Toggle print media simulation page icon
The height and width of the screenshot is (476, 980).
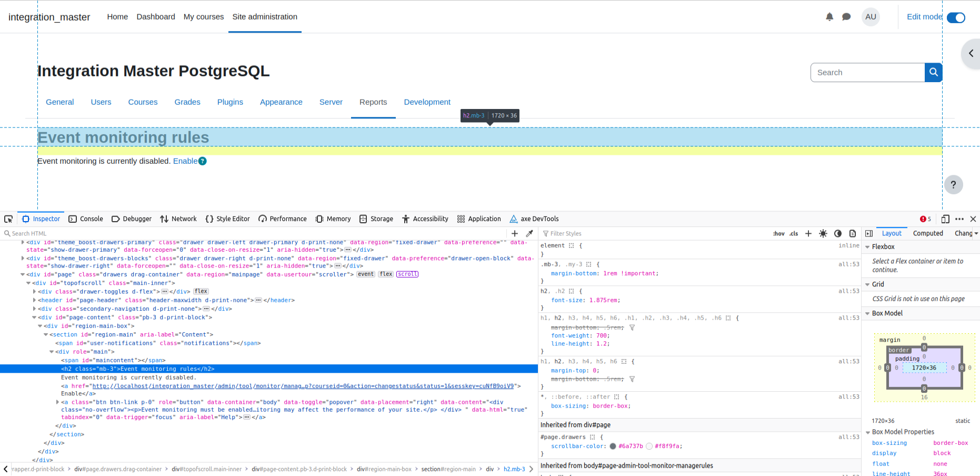coord(853,233)
